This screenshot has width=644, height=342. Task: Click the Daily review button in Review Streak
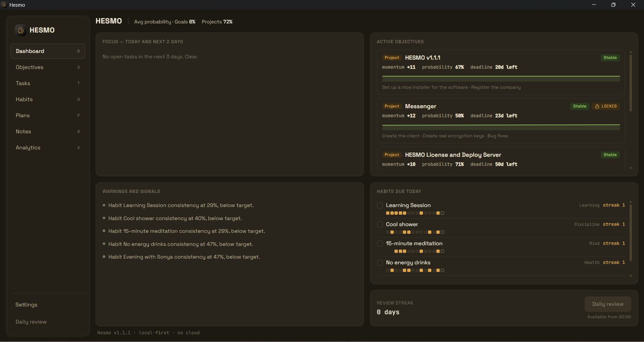pos(608,304)
